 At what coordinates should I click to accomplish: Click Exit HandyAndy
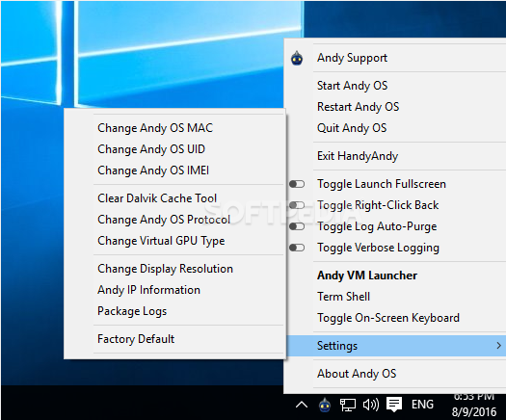point(358,156)
